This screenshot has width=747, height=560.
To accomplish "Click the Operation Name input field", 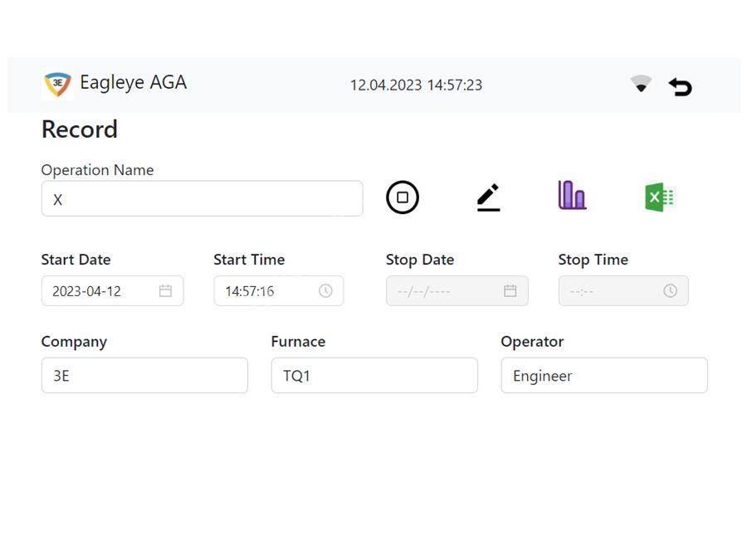I will pyautogui.click(x=202, y=199).
